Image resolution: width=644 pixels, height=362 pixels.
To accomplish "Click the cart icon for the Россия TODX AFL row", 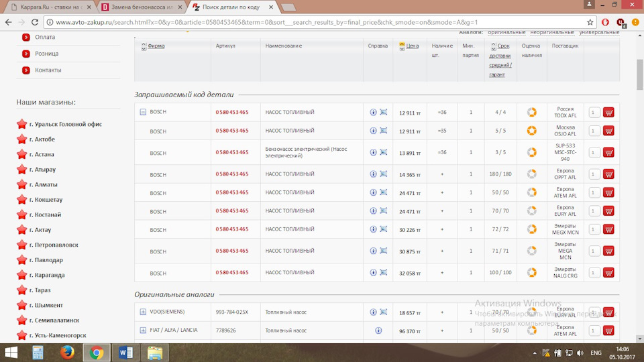I will coord(608,112).
